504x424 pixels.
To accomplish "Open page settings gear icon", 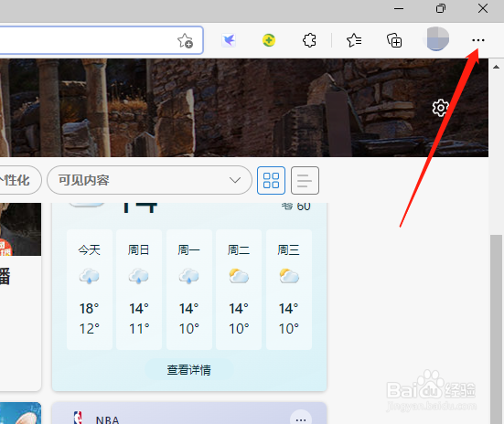I will 440,108.
